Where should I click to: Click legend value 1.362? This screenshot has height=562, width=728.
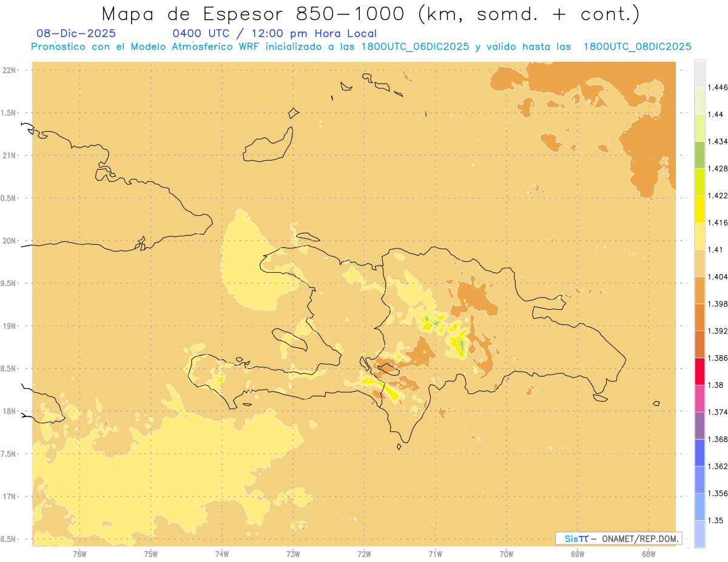click(x=718, y=466)
